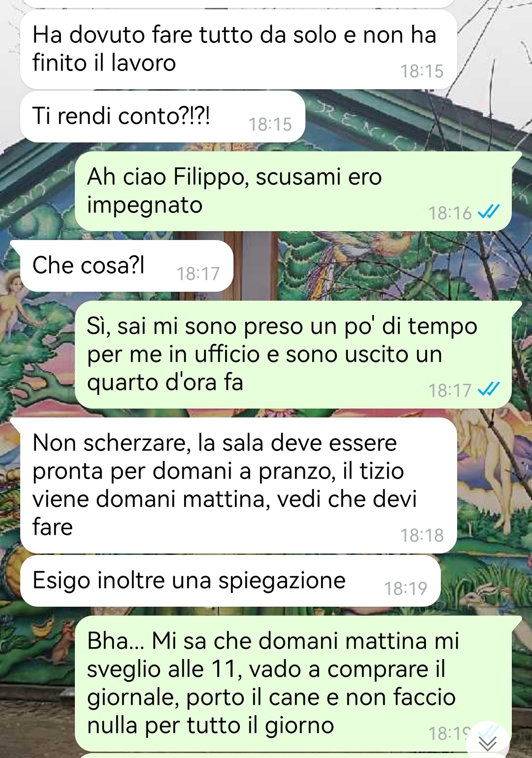Tap the 18:15 timestamp beside 'Ti rendi conto'

[x=270, y=124]
